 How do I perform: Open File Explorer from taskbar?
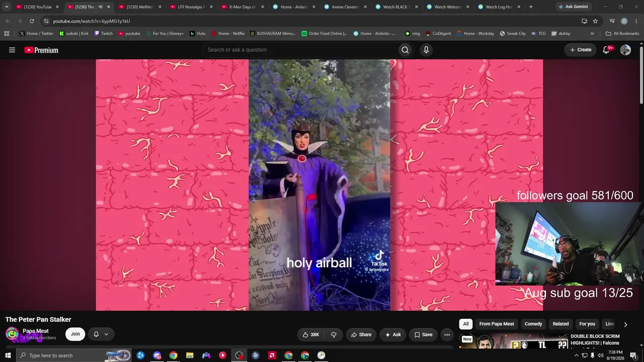coord(190,355)
